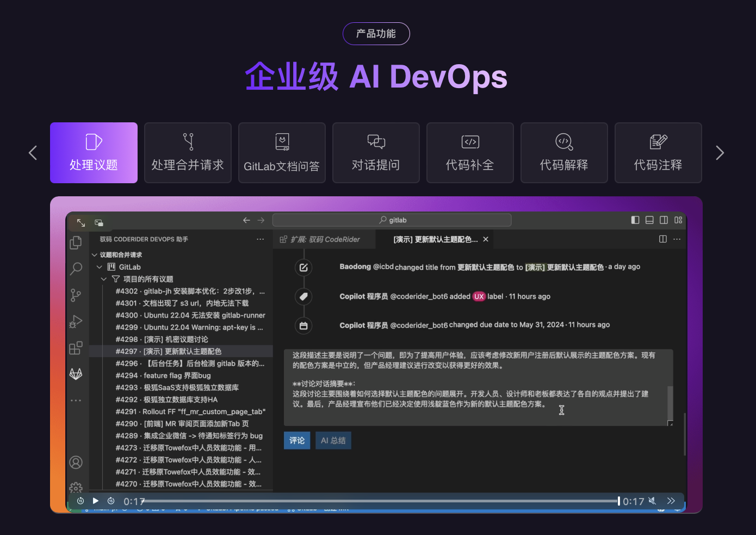Skip forward 15 seconds in the video
This screenshot has width=756, height=535.
111,501
